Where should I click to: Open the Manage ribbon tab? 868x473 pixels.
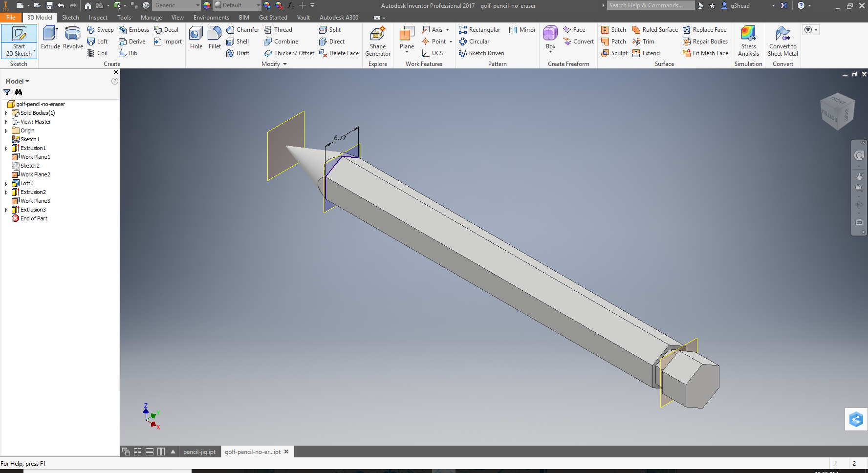click(x=151, y=18)
